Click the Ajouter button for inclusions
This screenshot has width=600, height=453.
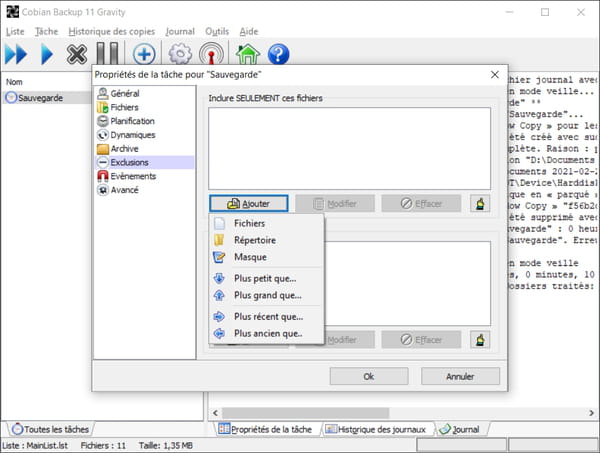249,204
